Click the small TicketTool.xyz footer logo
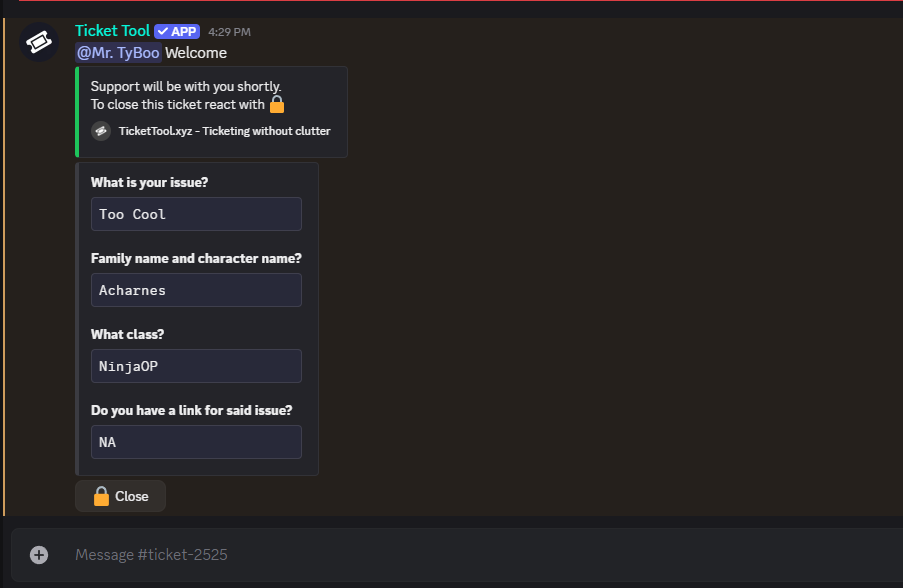 coord(101,131)
